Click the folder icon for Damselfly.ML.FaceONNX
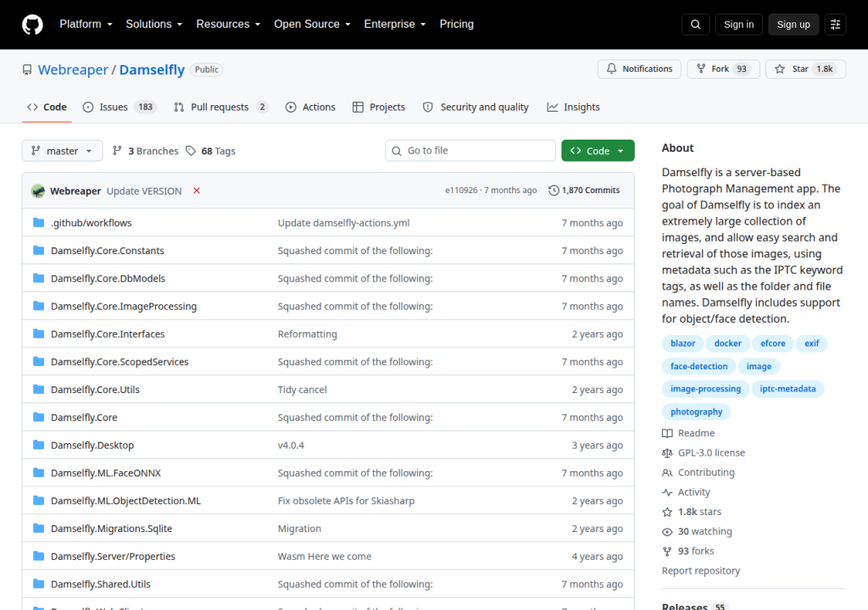 click(38, 473)
